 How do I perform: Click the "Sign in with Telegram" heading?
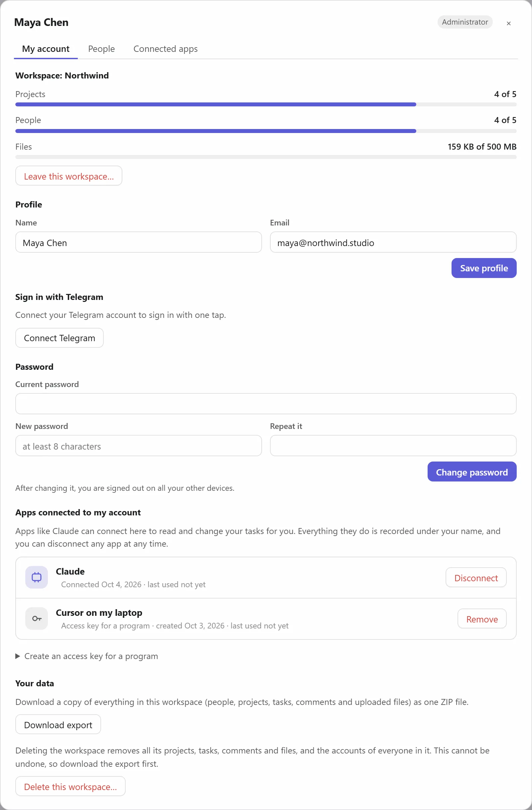(x=59, y=297)
